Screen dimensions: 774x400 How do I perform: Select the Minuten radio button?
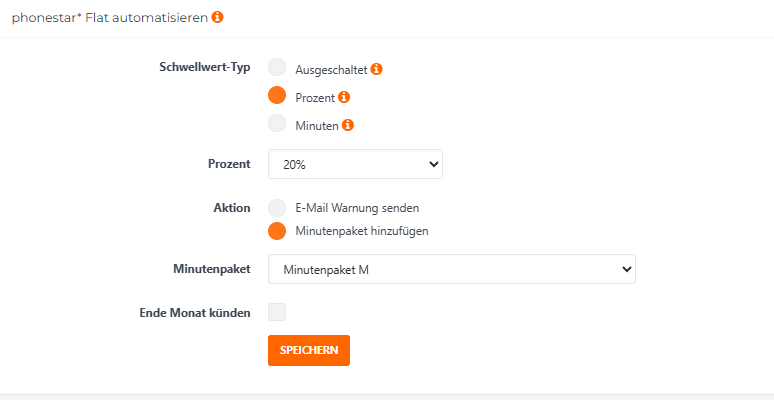277,123
